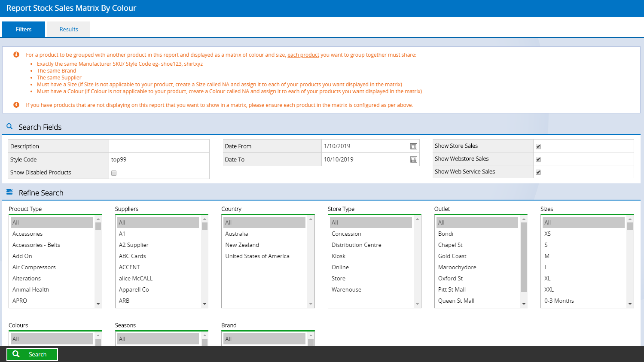Viewport: 644px width, 362px height.
Task: Select All in Seasons list
Action: (158, 339)
